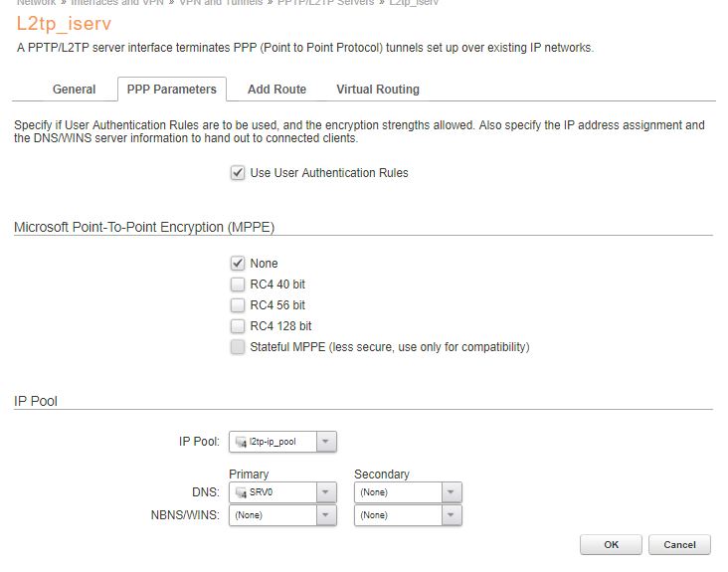Check the Stateful MPPE option
Viewport: 728px width, 572px height.
(238, 347)
